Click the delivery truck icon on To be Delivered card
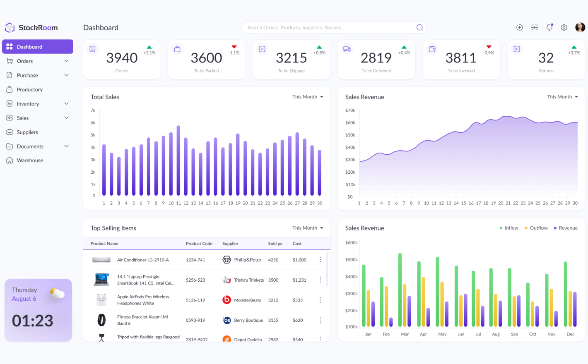588x364 pixels. point(347,49)
